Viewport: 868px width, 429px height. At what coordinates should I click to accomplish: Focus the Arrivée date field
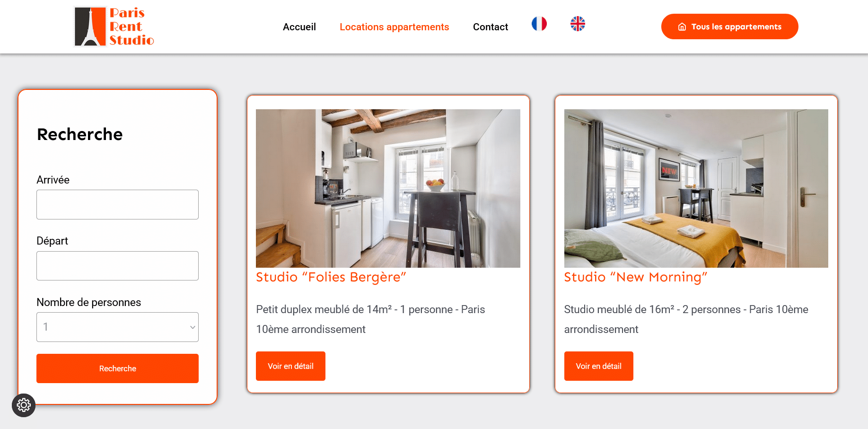click(117, 204)
